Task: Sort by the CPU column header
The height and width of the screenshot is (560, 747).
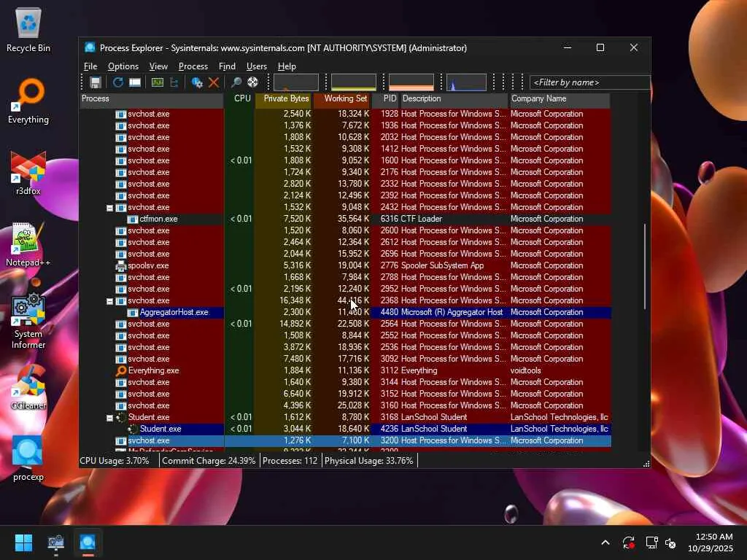Action: point(240,99)
